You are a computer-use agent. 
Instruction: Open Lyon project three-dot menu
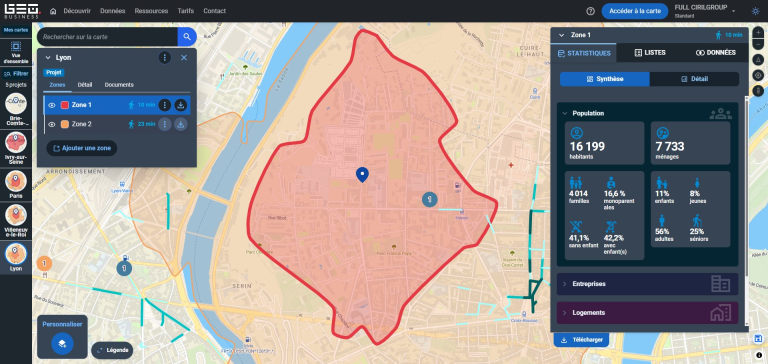tap(165, 58)
